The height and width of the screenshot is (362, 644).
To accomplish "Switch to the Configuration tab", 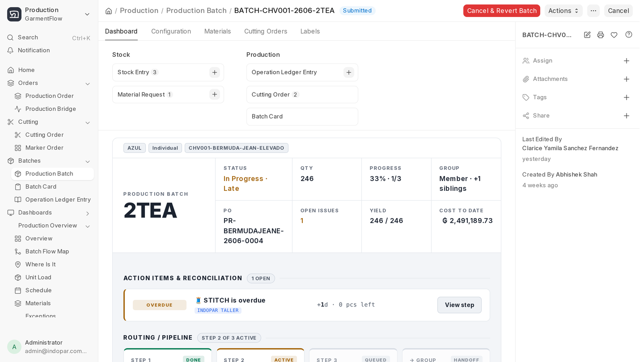I will point(171,31).
